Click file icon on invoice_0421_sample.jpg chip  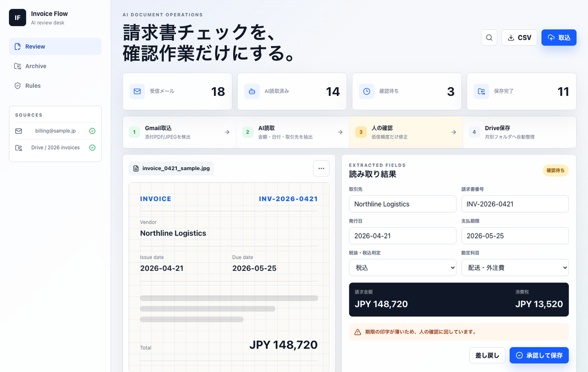pos(136,168)
